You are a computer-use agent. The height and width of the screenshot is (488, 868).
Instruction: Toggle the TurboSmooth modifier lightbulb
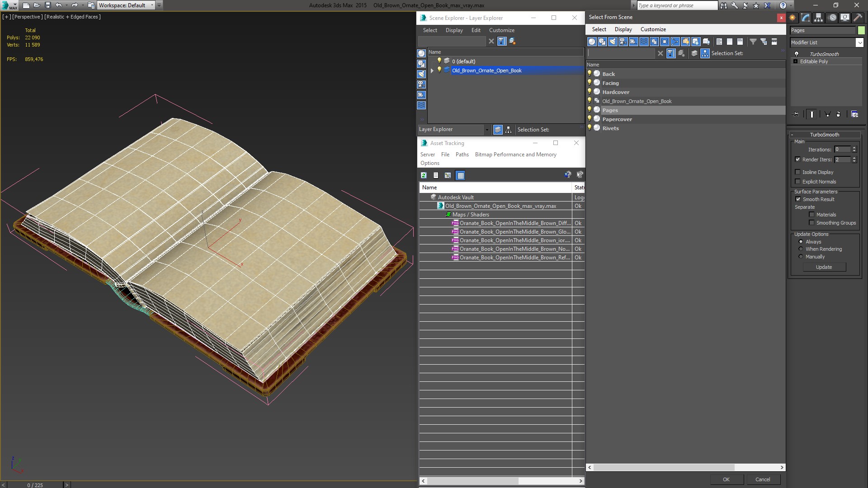point(797,54)
